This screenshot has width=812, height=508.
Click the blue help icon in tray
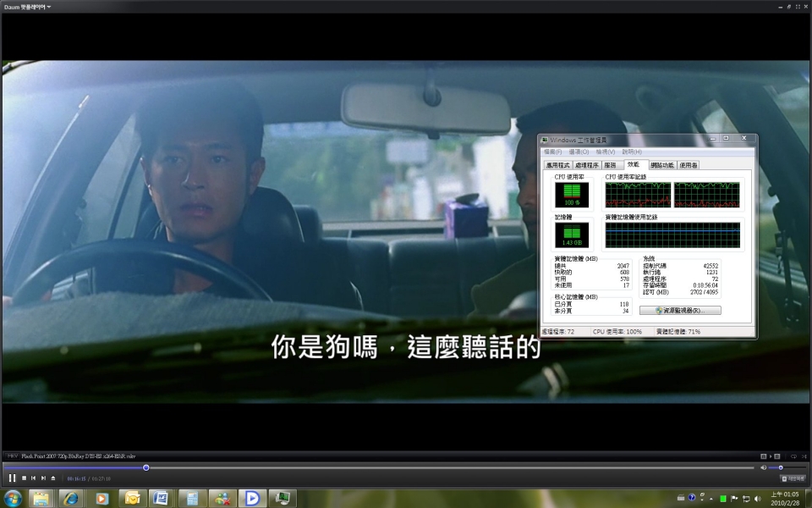coord(692,499)
